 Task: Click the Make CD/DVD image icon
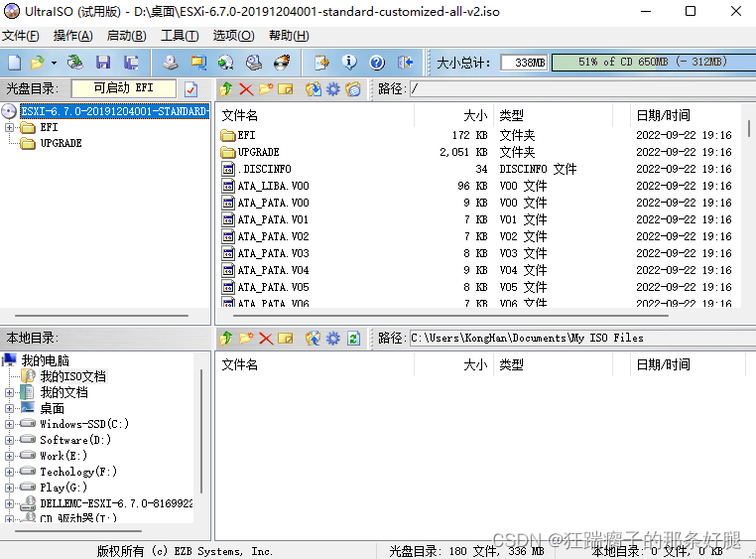(x=171, y=63)
